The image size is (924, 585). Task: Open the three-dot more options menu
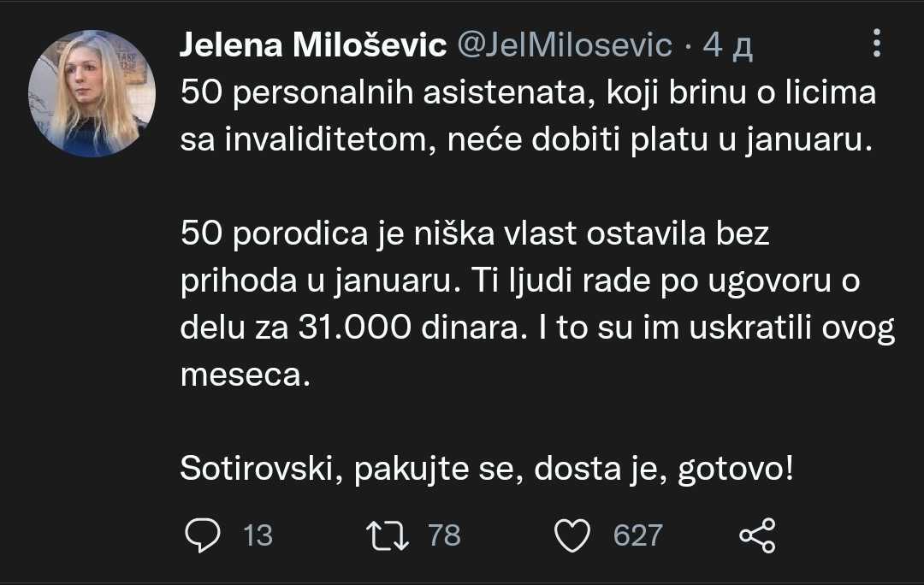point(876,44)
